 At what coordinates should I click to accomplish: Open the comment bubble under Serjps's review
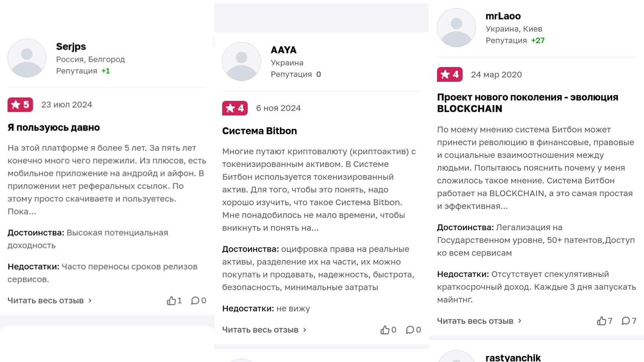[x=196, y=300]
